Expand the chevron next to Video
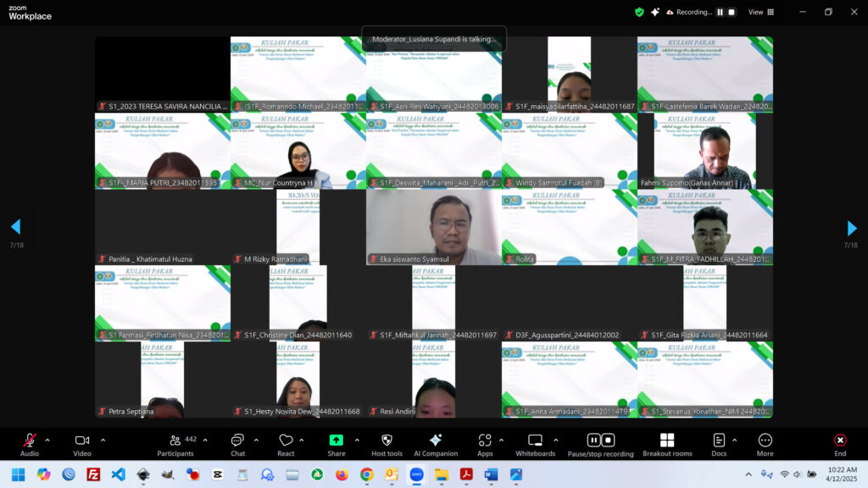868x488 pixels. click(103, 440)
